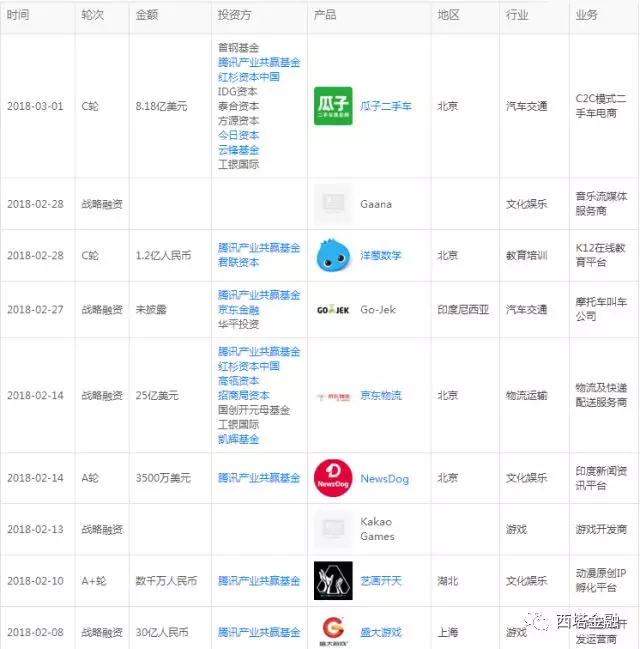Click the 行业 column header
Viewport: 640px width, 649px height.
(517, 15)
